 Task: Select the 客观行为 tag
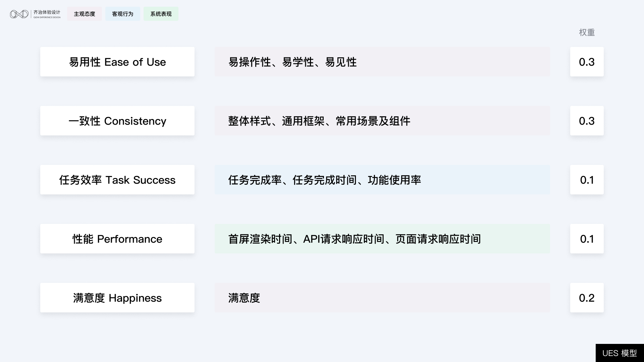tap(123, 14)
